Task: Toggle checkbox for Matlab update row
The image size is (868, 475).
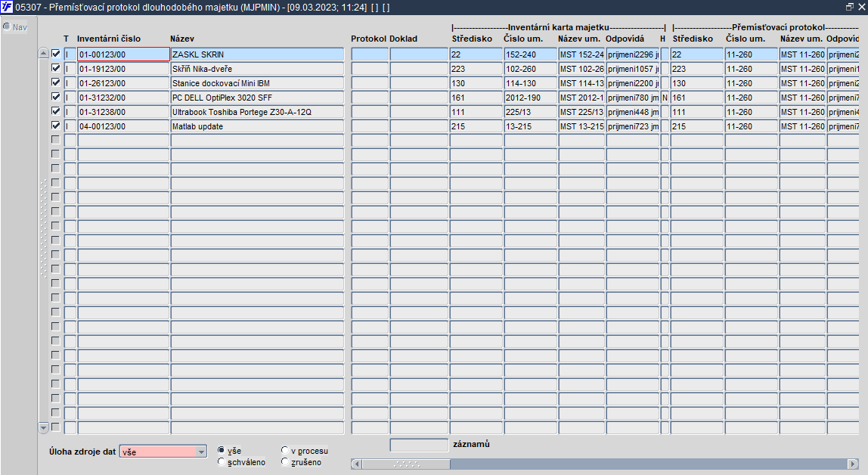Action: pyautogui.click(x=55, y=126)
